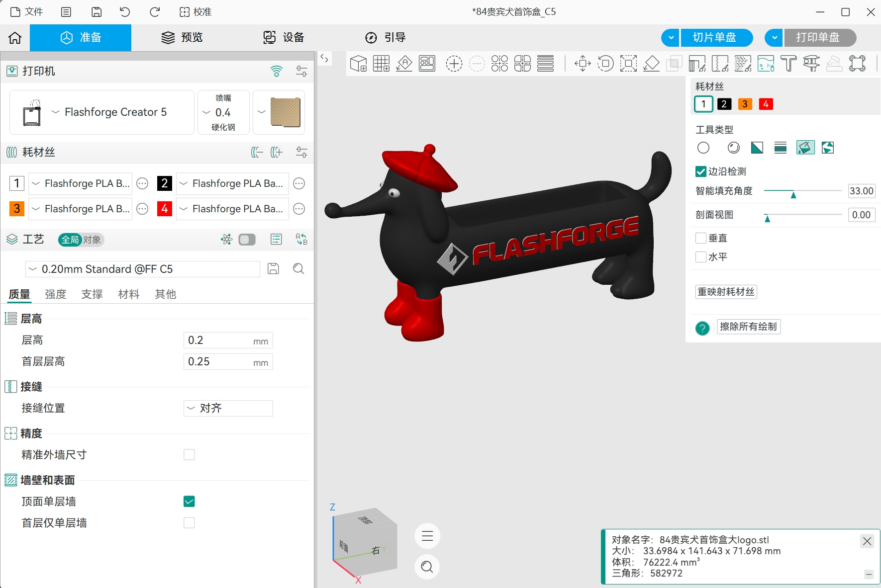881x588 pixels.
Task: Select the Move tool
Action: [583, 64]
